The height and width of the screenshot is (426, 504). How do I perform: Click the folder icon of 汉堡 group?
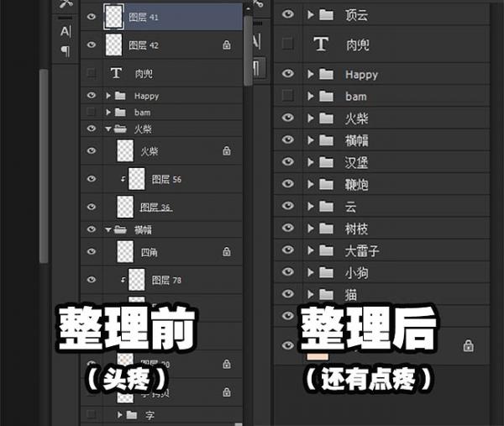point(326,162)
